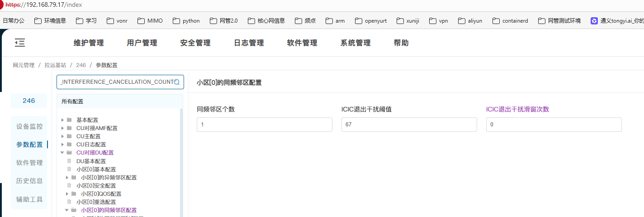The height and width of the screenshot is (217, 644).
Task: Click the 同频邻区个数 input field
Action: point(265,125)
